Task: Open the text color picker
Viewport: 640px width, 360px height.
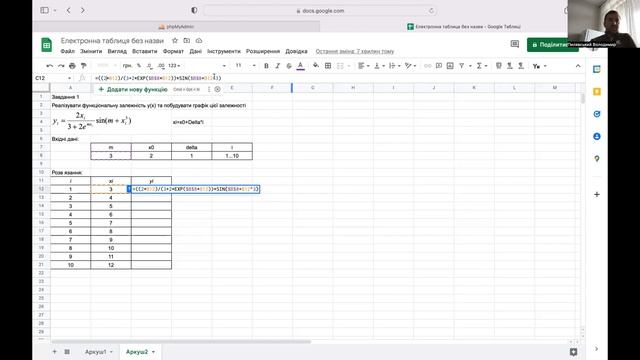Action: point(300,66)
